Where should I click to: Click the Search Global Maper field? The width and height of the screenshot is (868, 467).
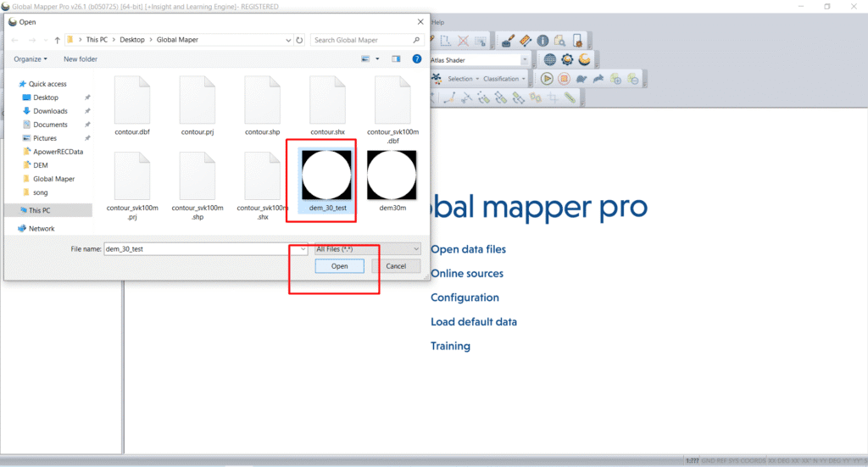click(366, 40)
